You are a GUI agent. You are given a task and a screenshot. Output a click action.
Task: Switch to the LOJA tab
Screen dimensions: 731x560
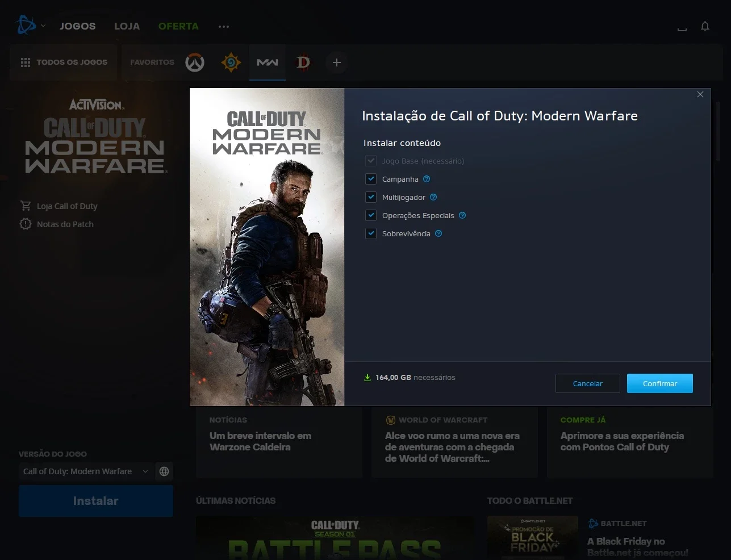127,26
